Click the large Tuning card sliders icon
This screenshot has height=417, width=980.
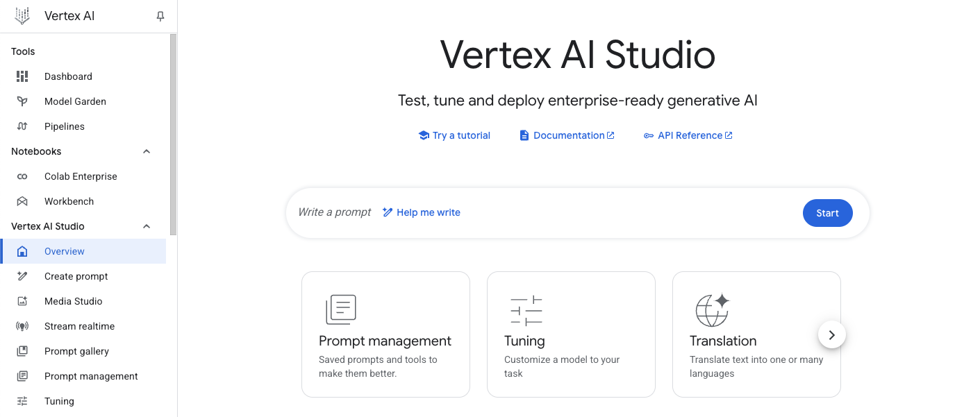(x=526, y=310)
